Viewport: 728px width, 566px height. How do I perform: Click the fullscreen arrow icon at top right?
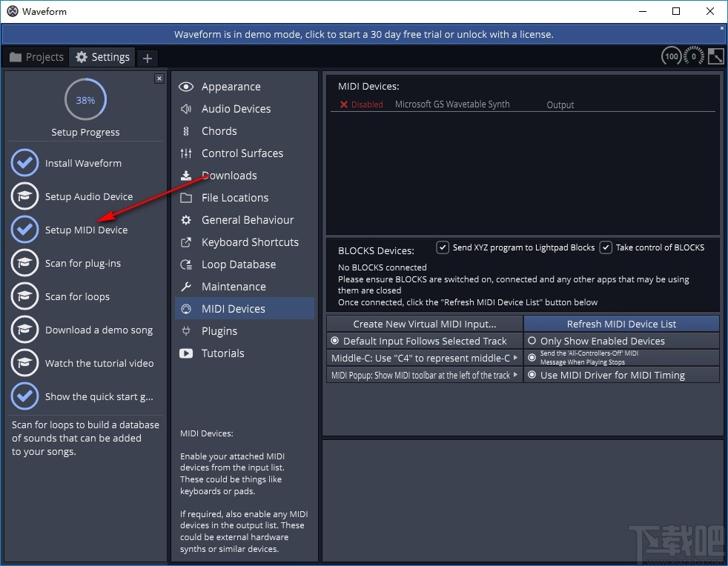(715, 56)
